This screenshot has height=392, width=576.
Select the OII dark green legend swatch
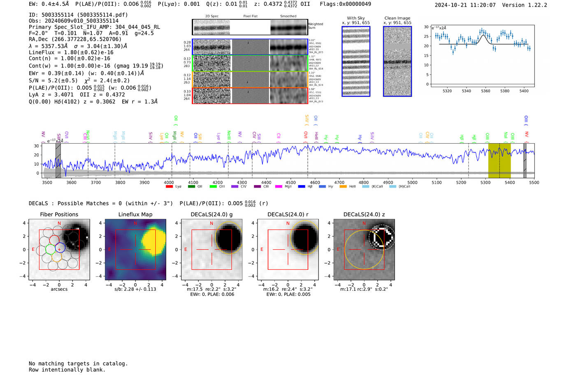pos(191,187)
